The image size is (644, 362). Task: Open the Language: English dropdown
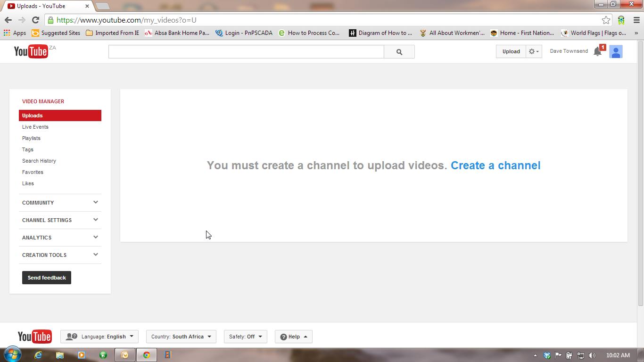(99, 337)
